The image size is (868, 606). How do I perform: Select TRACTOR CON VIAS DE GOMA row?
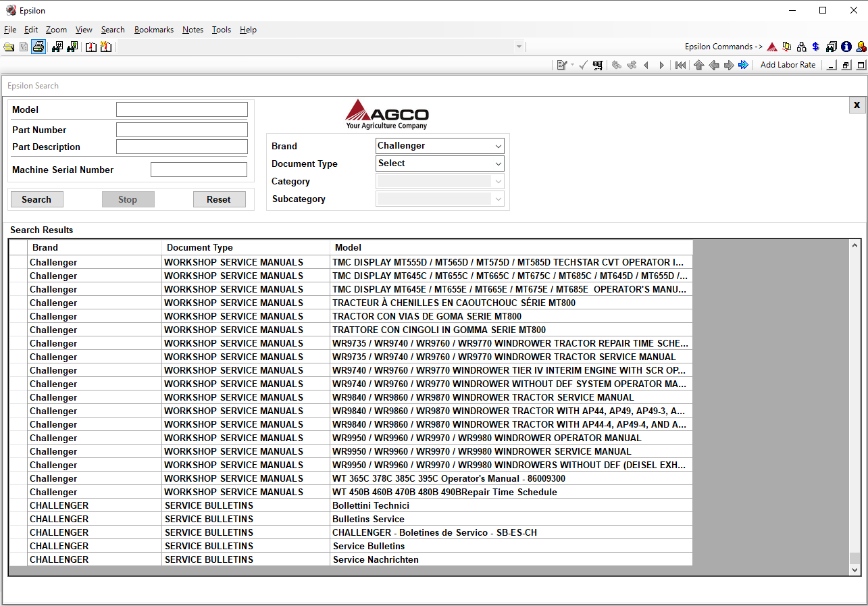click(x=351, y=316)
